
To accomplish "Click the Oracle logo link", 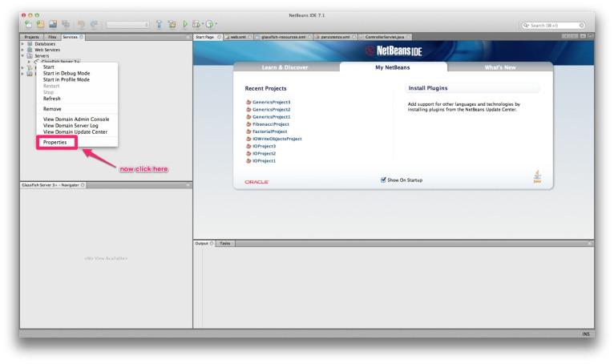I will pos(257,182).
